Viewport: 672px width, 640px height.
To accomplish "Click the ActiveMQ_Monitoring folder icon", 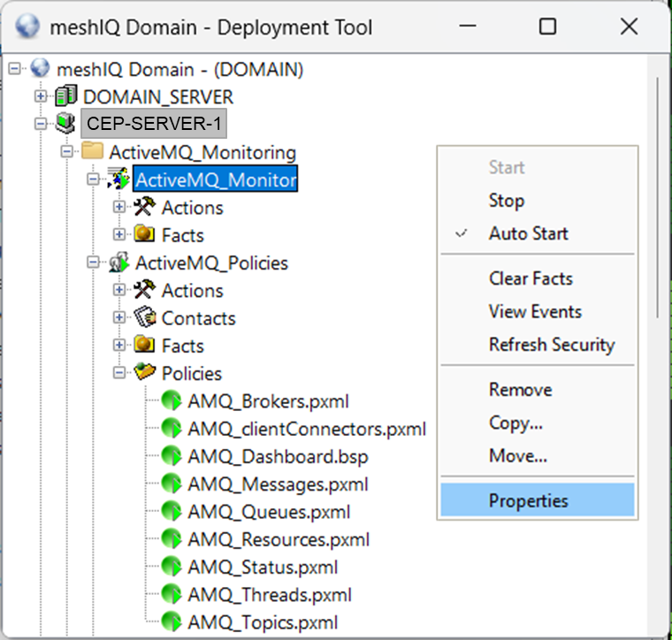I will pos(92,151).
